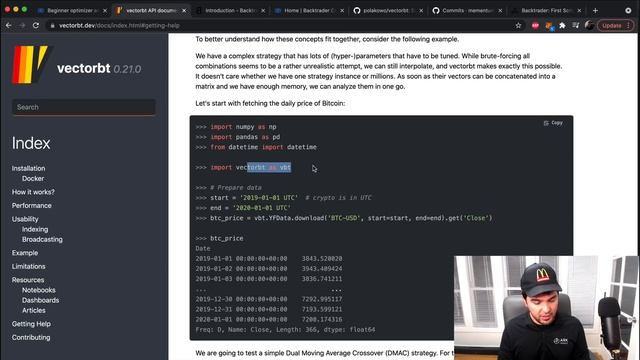Click the Chrome settings dot at tab bar end
Screen dimensions: 640x360
coord(628,11)
